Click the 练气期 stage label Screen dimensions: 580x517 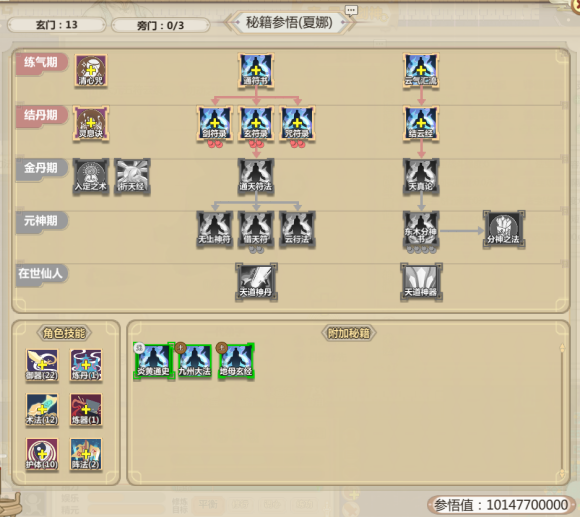[x=41, y=62]
